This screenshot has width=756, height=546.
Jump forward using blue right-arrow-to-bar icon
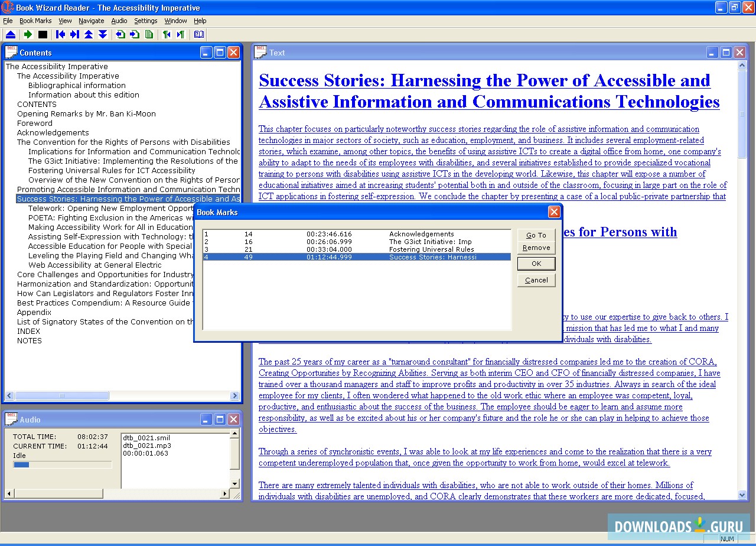tap(74, 34)
